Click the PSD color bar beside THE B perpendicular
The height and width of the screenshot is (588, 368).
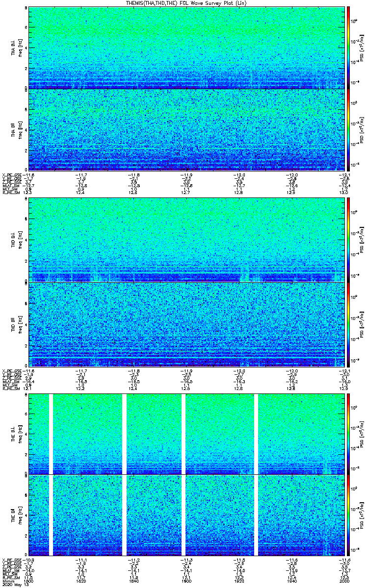tap(348, 434)
